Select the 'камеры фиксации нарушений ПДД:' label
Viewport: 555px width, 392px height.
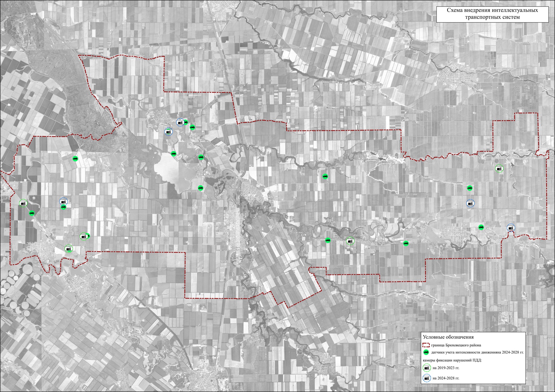[452, 360]
